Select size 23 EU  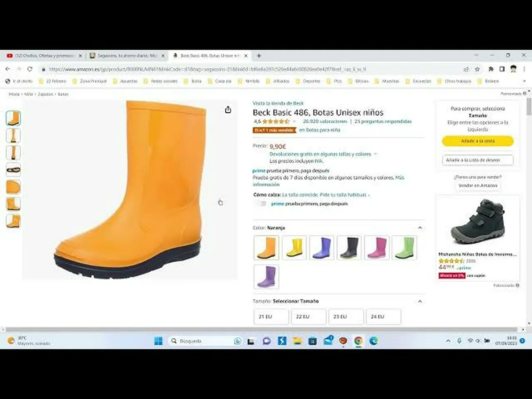tap(346, 317)
